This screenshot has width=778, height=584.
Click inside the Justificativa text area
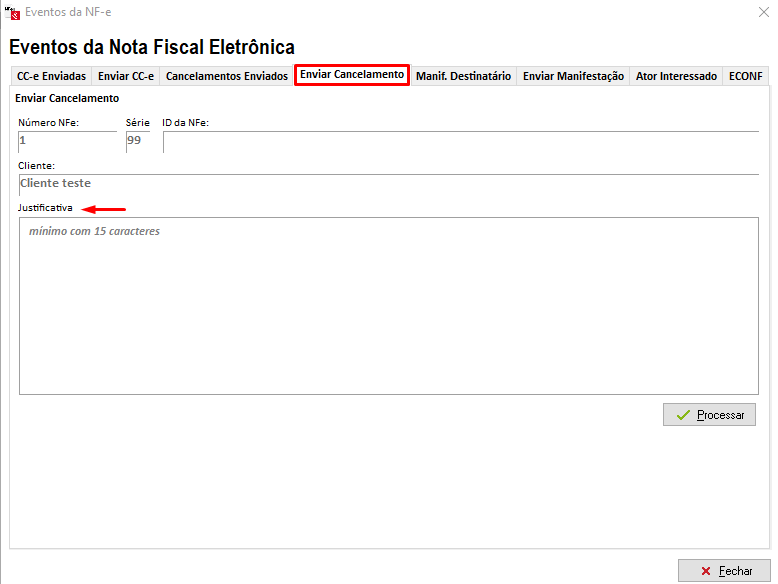click(388, 305)
